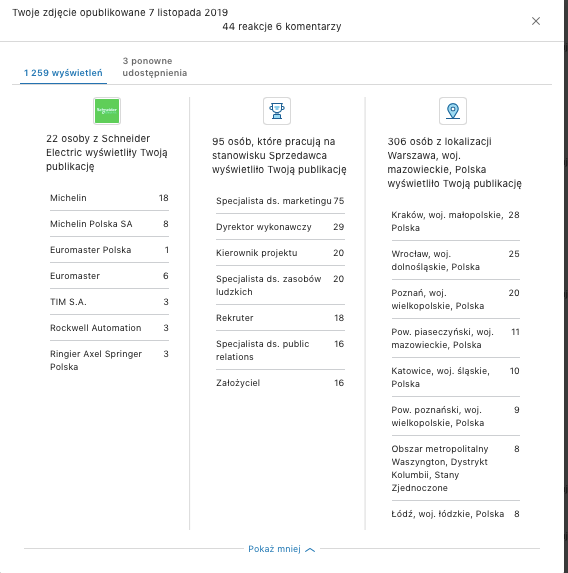Select the Założyciel row
This screenshot has height=573, width=568.
[280, 383]
